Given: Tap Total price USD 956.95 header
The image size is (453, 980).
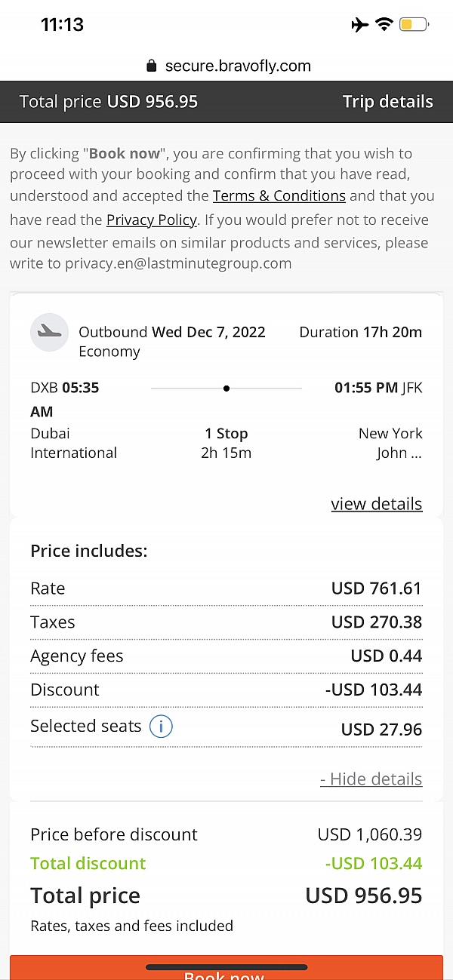Looking at the screenshot, I should tap(109, 102).
